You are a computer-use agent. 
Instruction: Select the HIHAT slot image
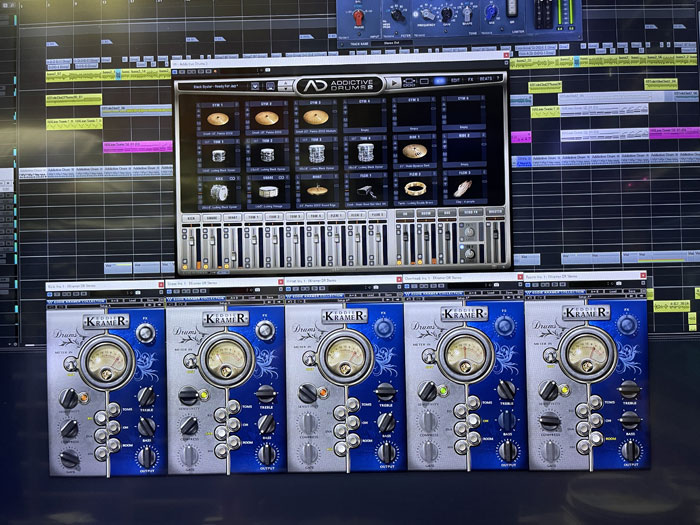tap(317, 191)
